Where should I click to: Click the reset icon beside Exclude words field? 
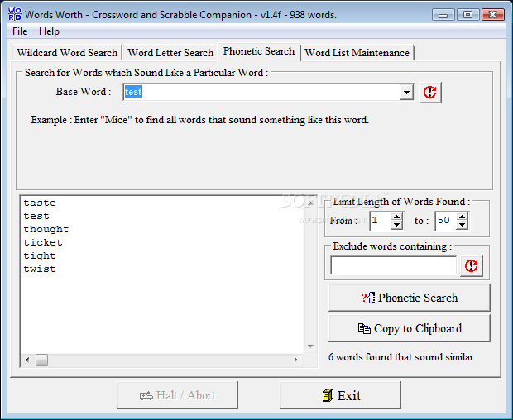[472, 265]
